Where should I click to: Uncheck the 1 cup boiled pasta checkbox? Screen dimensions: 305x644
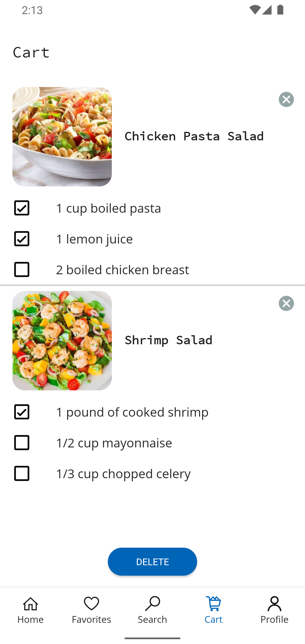coord(22,208)
